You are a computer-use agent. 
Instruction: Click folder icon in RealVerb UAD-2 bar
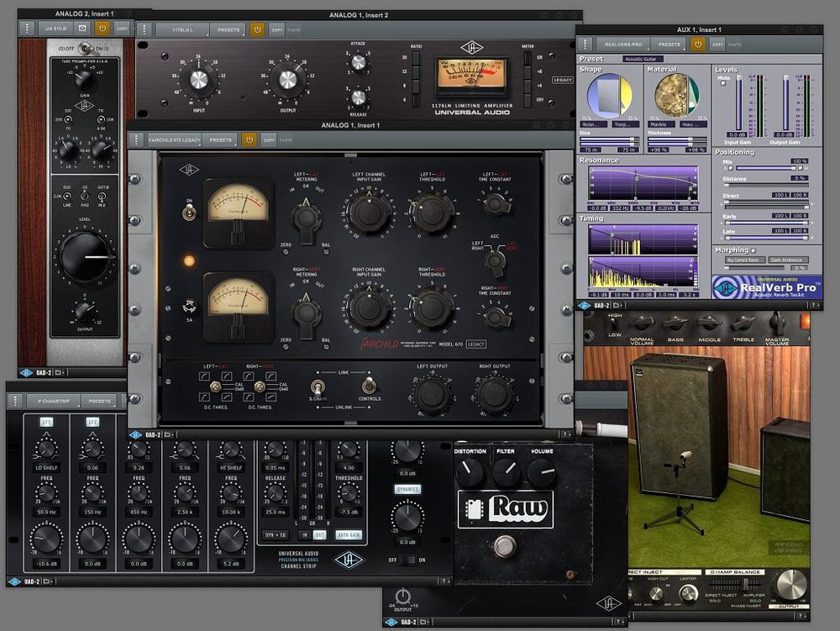617,305
